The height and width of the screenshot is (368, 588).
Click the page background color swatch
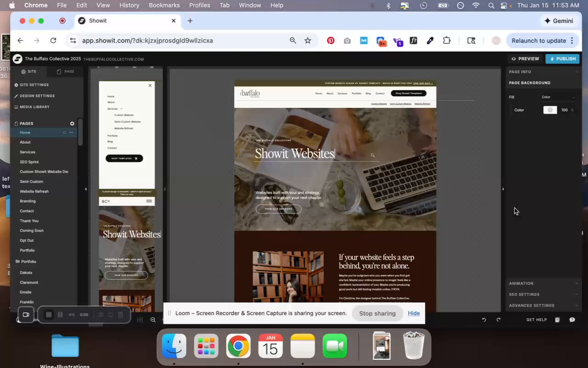click(550, 110)
